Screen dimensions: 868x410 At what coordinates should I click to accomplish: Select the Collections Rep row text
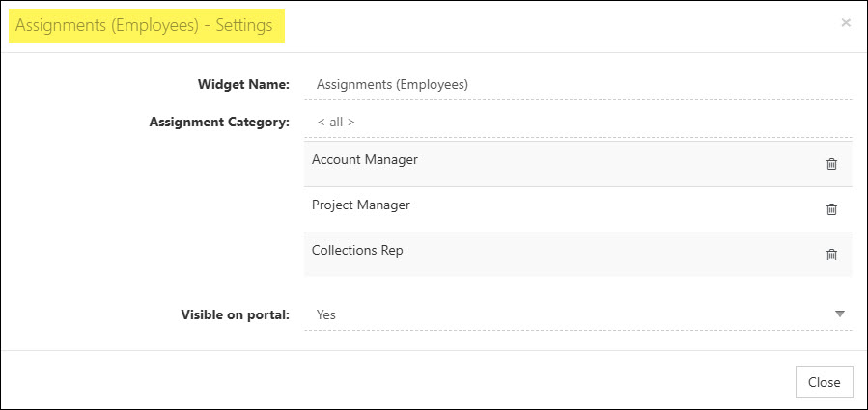tap(357, 251)
